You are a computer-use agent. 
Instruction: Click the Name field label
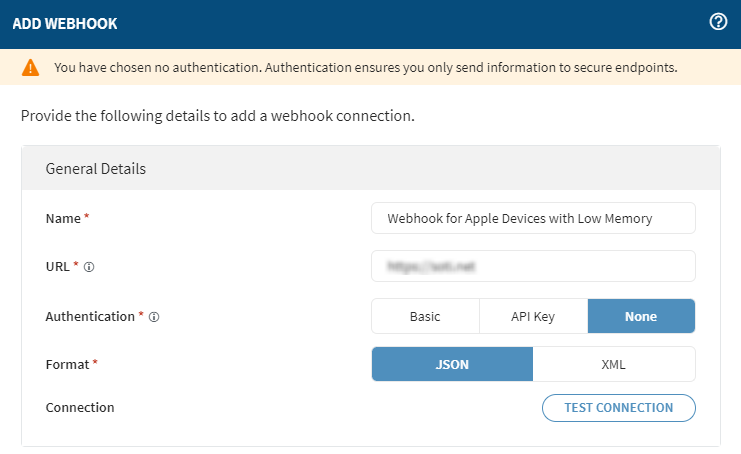(64, 218)
